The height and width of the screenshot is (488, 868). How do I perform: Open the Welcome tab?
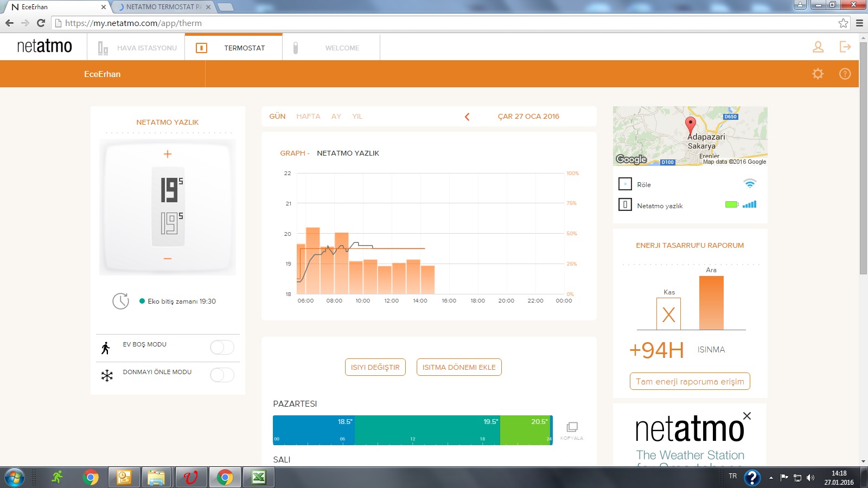tap(331, 48)
